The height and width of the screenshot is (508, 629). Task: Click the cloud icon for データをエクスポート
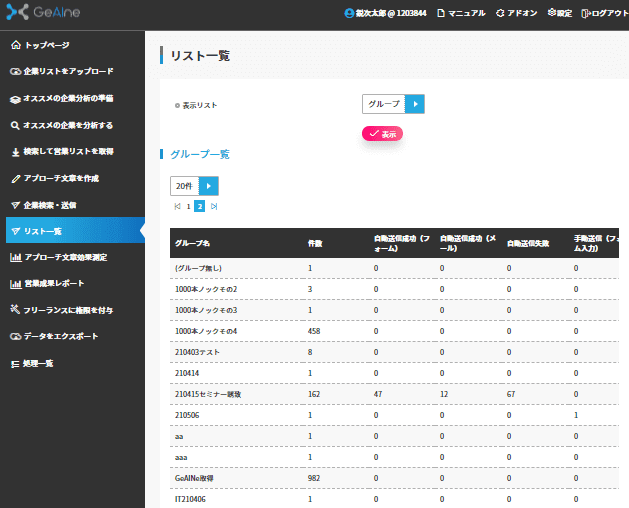pos(15,336)
